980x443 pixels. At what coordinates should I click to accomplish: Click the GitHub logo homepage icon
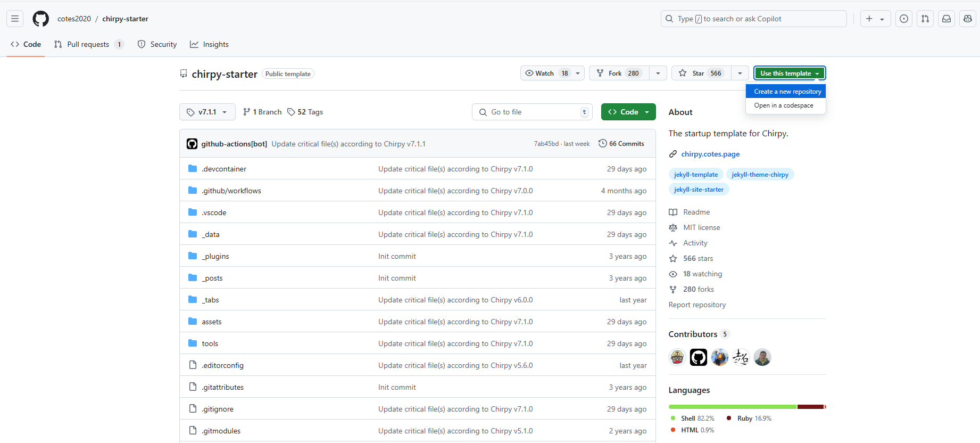[x=41, y=19]
